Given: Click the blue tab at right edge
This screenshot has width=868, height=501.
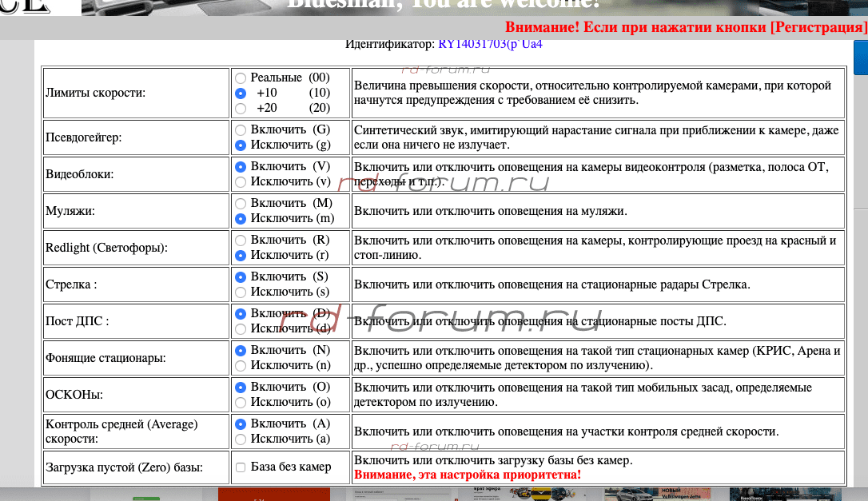Looking at the screenshot, I should click(861, 58).
